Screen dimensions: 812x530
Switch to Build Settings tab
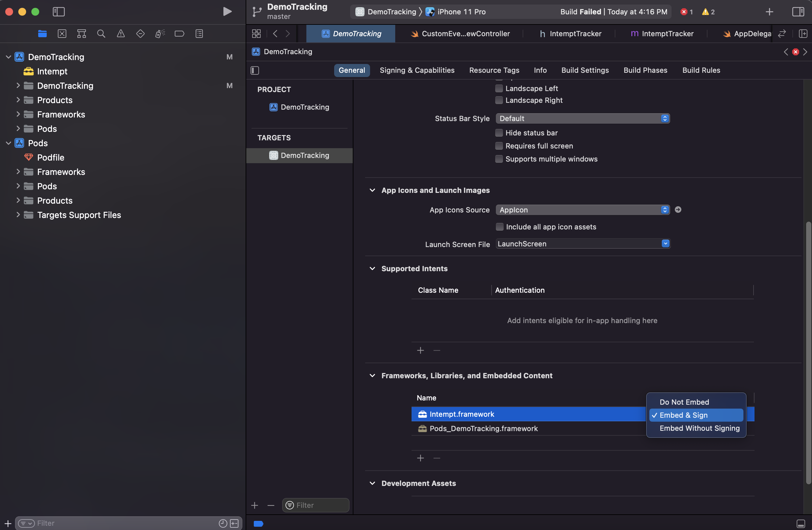click(x=585, y=70)
